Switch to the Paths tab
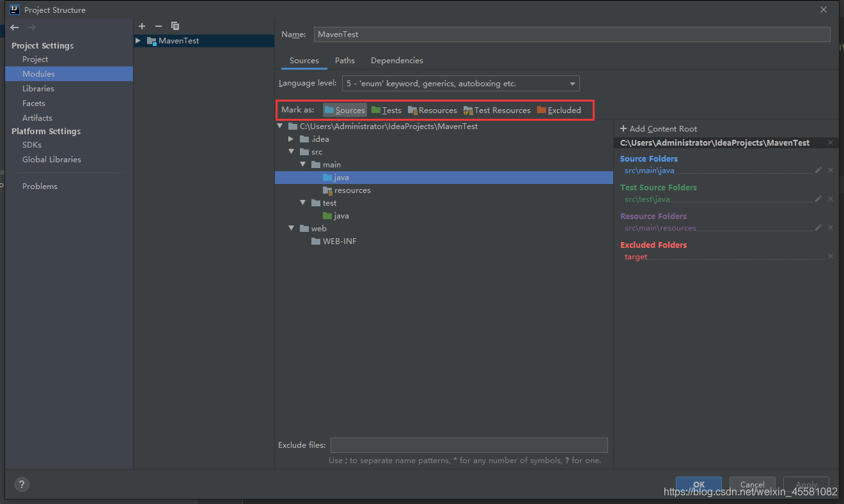 [x=345, y=61]
